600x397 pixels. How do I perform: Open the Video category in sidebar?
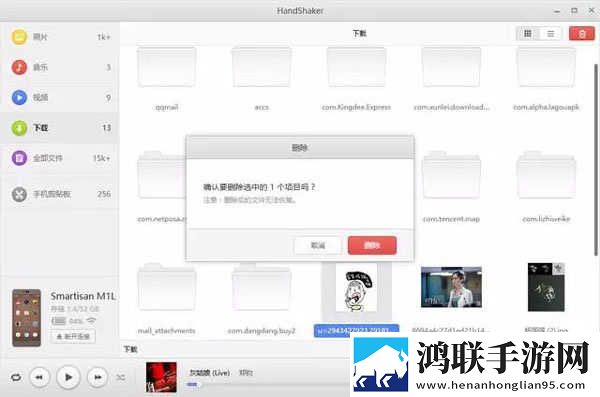coord(59,97)
